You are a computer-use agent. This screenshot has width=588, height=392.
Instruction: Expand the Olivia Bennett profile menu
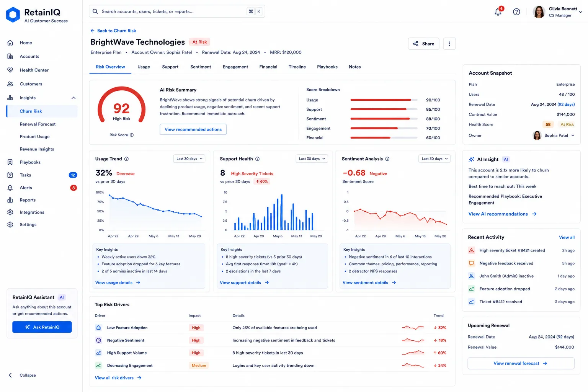point(580,12)
